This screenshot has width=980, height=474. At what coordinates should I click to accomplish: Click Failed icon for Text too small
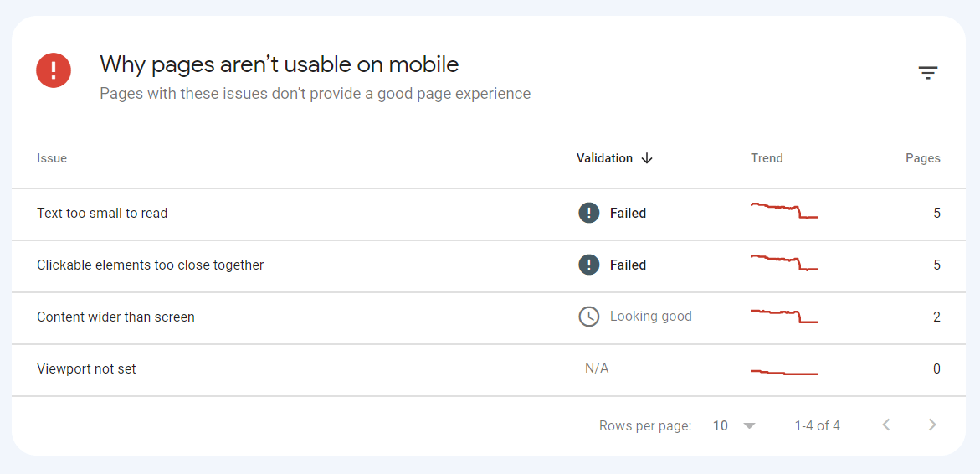pyautogui.click(x=588, y=213)
